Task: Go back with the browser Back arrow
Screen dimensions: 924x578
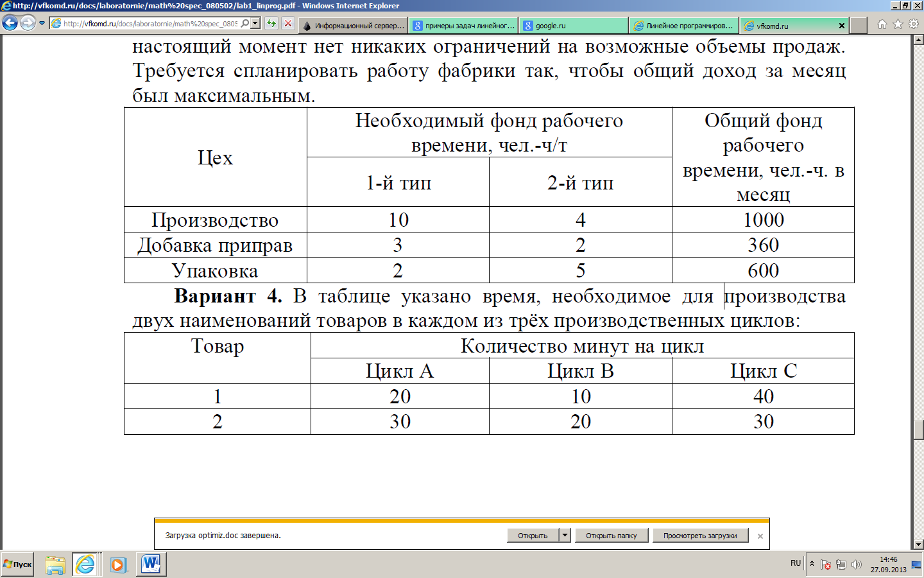Action: coord(10,24)
